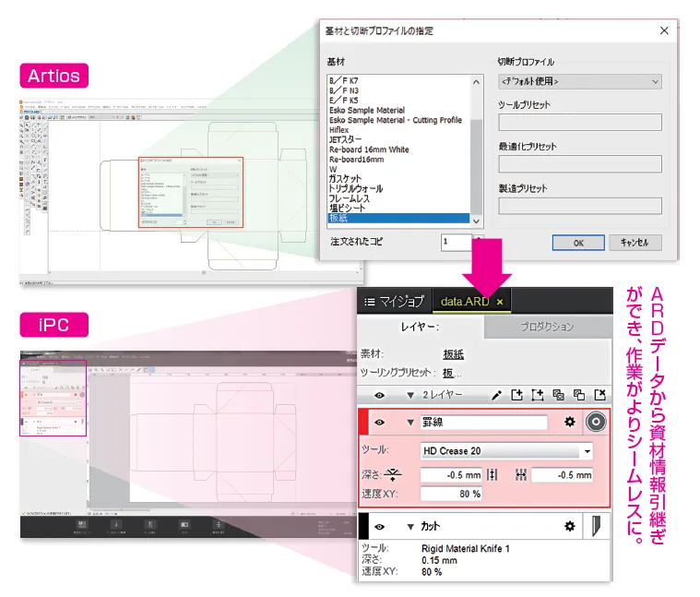Select Re-board 16mm White in material list
Viewport: 700px width, 597px height.
coord(369,149)
